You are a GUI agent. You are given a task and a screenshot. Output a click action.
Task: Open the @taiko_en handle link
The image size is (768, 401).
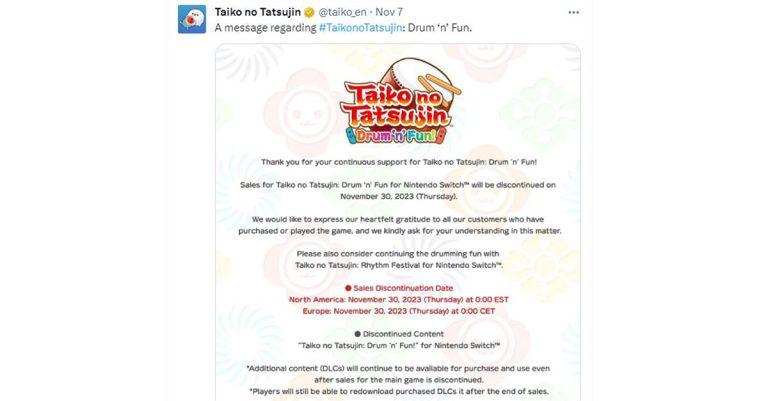[343, 12]
